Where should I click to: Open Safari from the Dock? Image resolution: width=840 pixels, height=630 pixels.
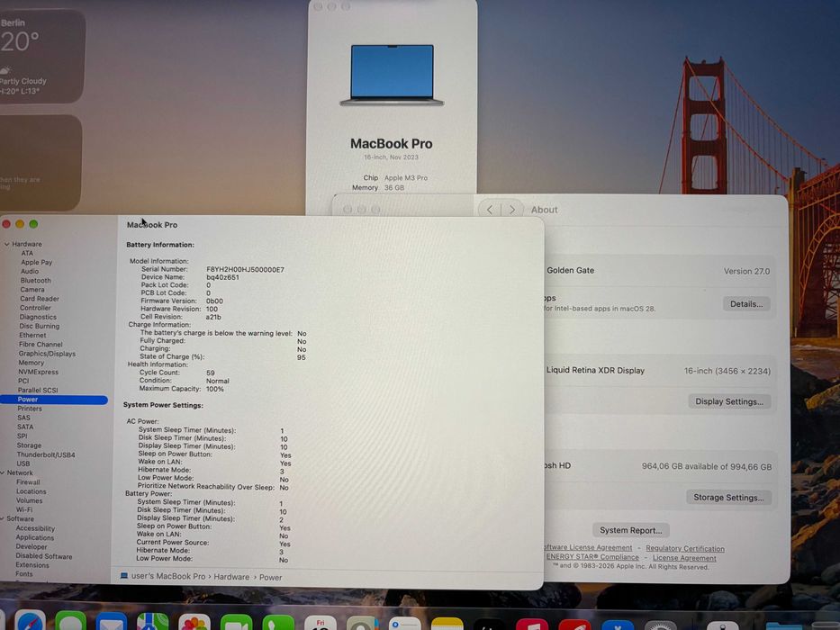click(30, 621)
